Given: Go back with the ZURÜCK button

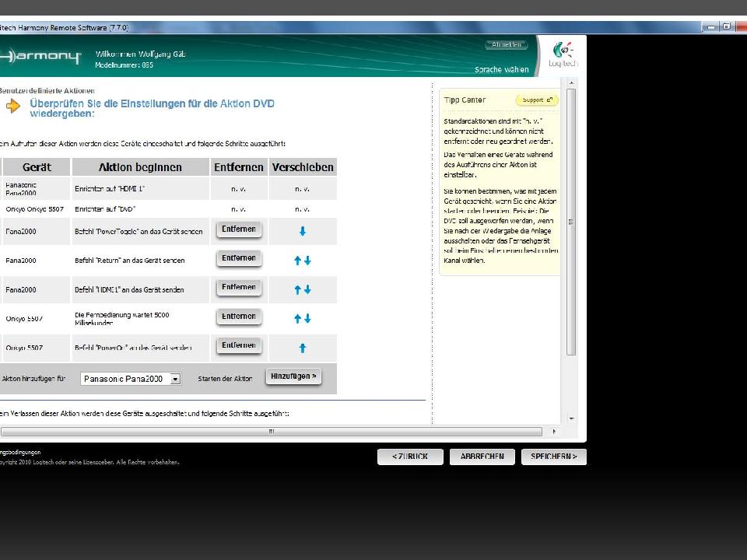Looking at the screenshot, I should pyautogui.click(x=410, y=457).
